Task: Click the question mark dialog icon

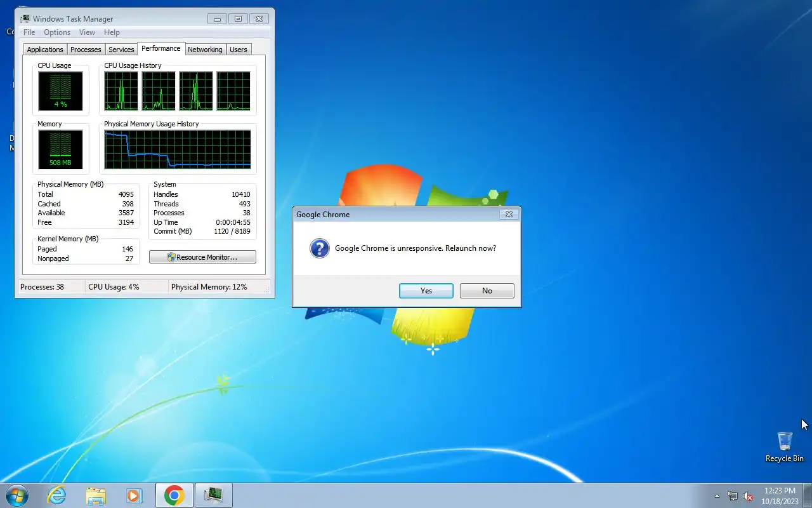Action: coord(320,248)
